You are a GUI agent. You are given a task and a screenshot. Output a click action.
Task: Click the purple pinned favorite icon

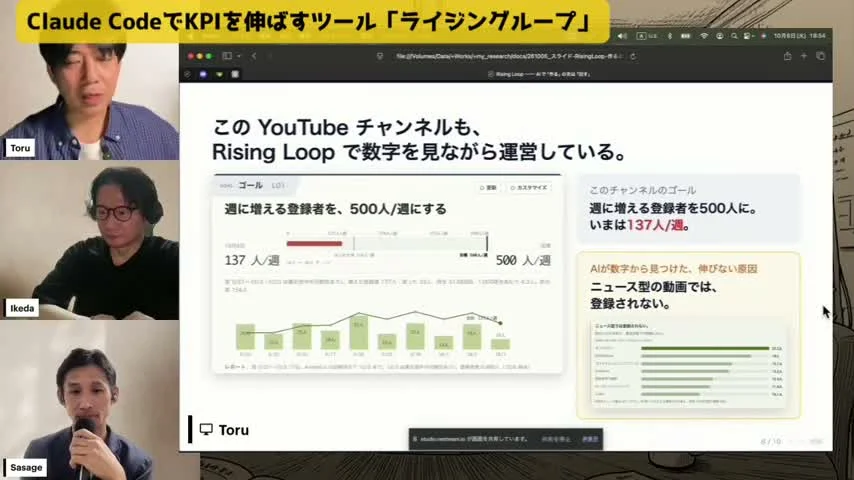point(203,74)
